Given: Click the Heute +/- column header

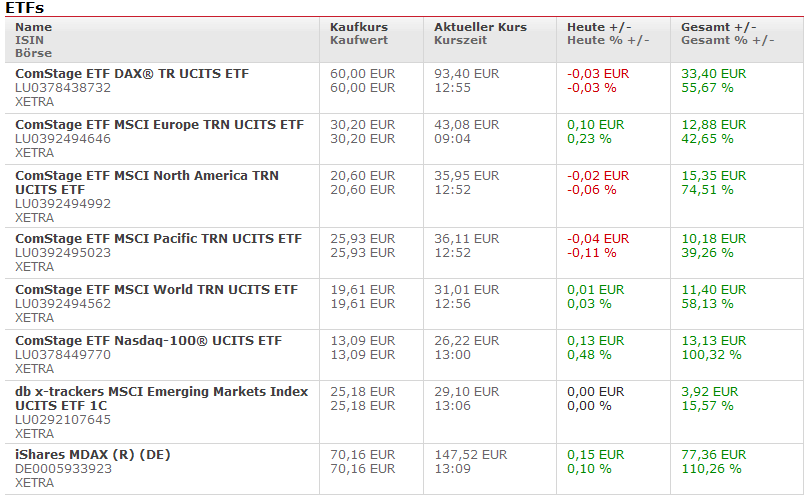Looking at the screenshot, I should point(599,27).
